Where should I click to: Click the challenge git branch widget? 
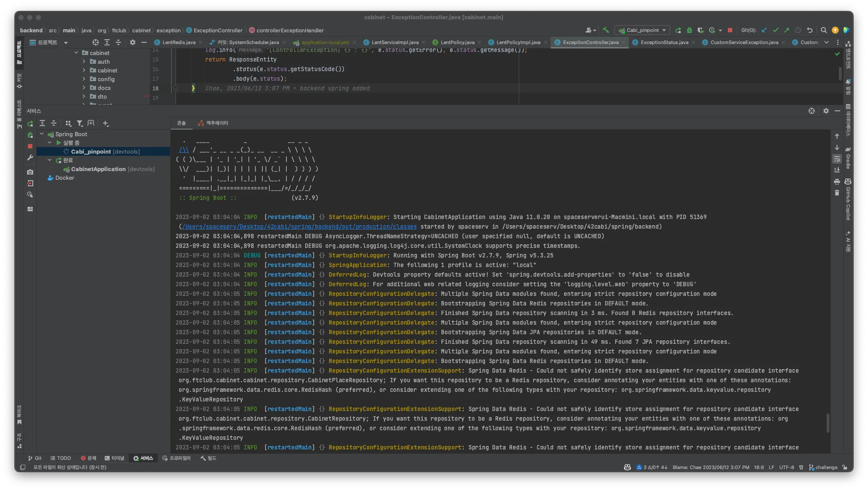(x=823, y=467)
